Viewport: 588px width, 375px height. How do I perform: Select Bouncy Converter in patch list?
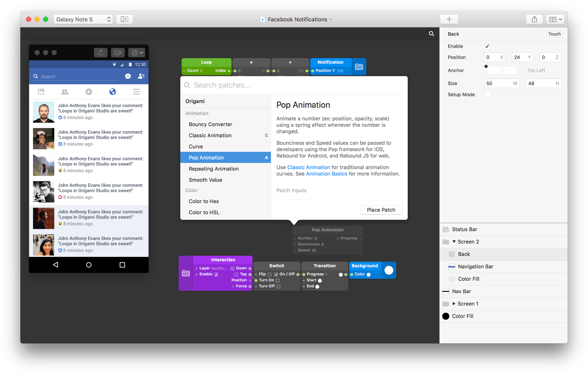click(225, 124)
